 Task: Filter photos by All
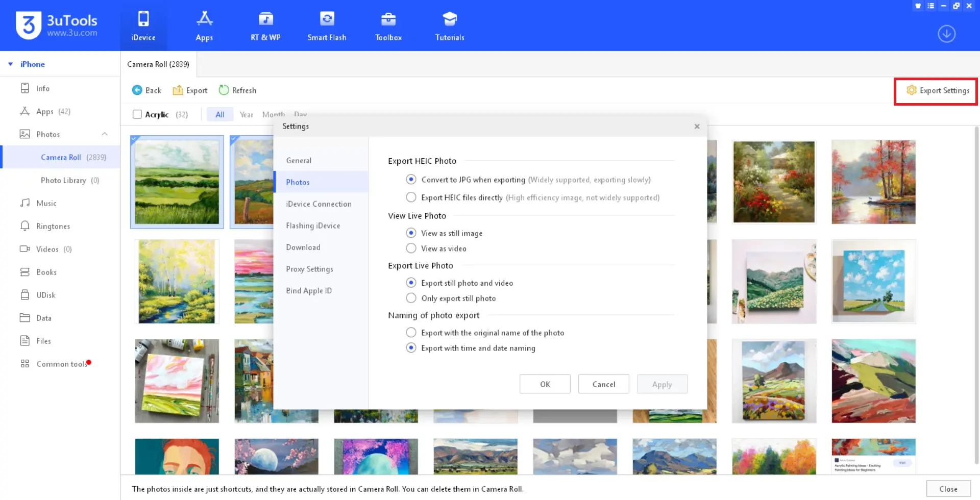click(220, 114)
